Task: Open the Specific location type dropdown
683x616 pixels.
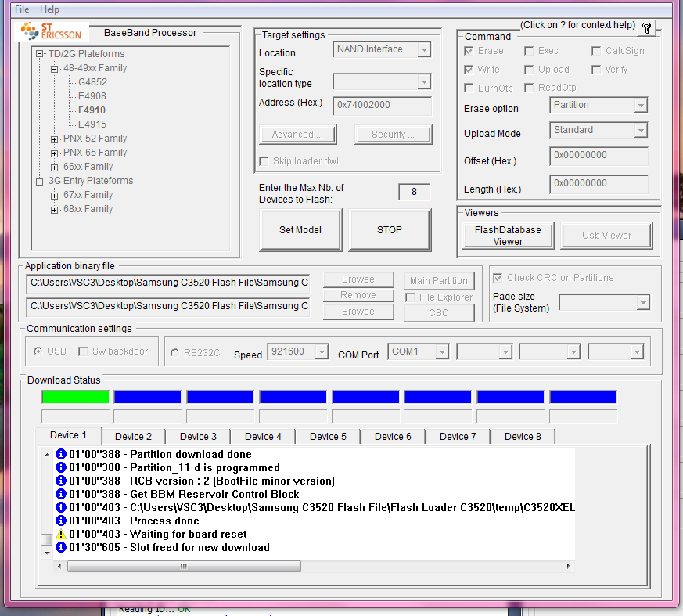Action: (x=424, y=82)
